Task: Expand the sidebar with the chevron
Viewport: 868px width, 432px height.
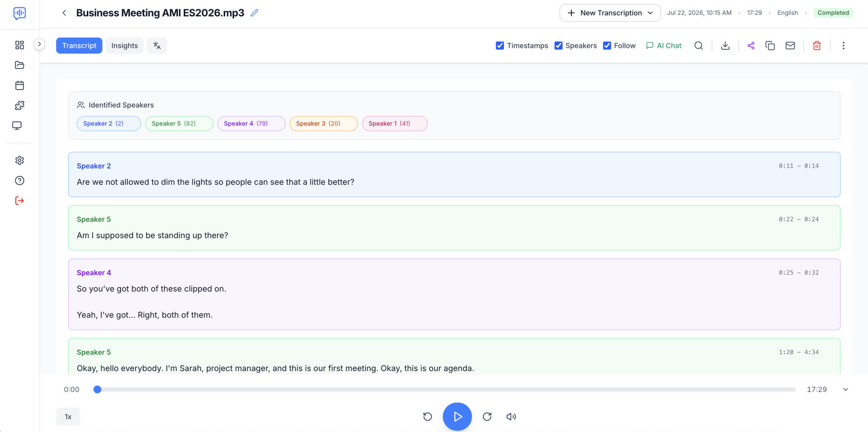Action: (x=40, y=44)
